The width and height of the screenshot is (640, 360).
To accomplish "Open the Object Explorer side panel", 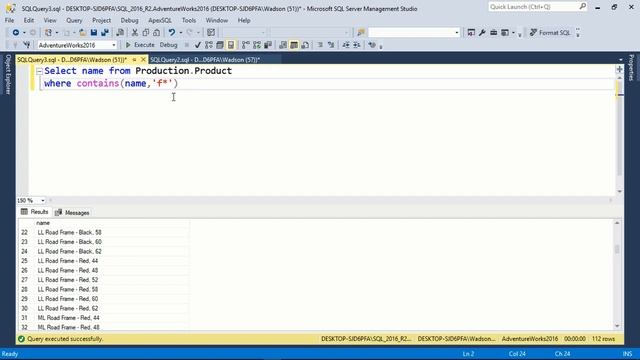I will 7,74.
